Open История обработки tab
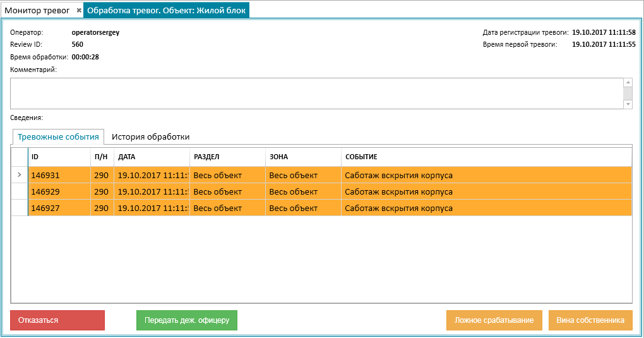Viewport: 644px width, 338px height. 151,137
